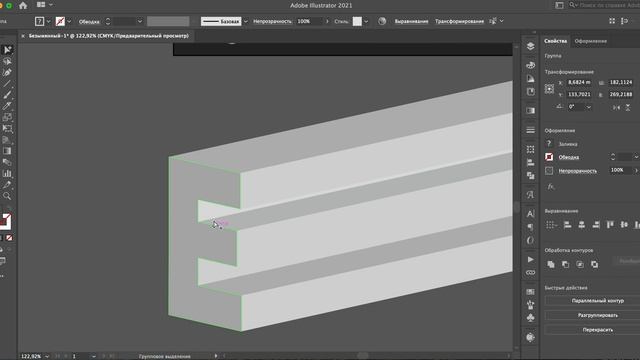Click the Unite pathfinder icon
Image resolution: width=640 pixels, height=360 pixels.
click(551, 264)
